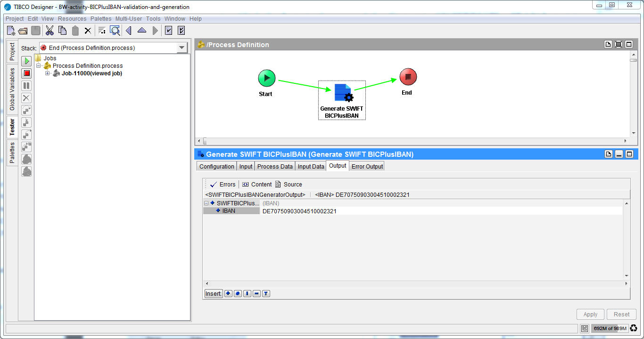Open the Process Data tab
The height and width of the screenshot is (339, 644).
pyautogui.click(x=275, y=166)
